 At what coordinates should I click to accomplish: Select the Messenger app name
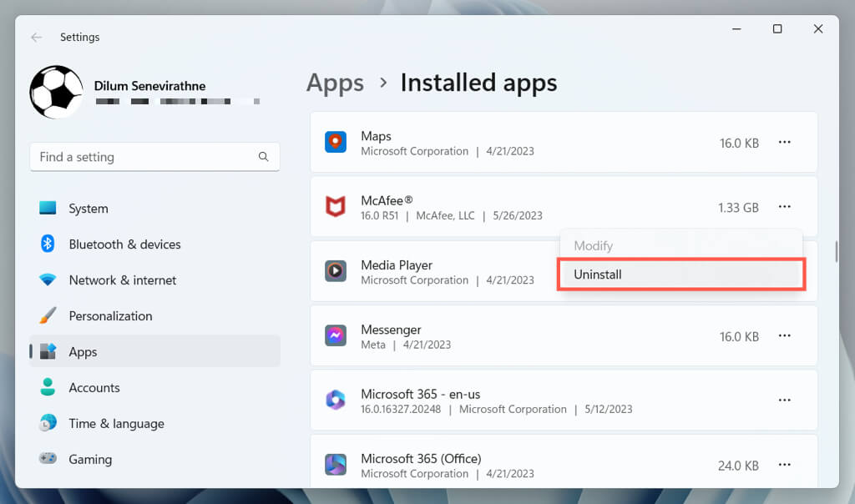(391, 330)
